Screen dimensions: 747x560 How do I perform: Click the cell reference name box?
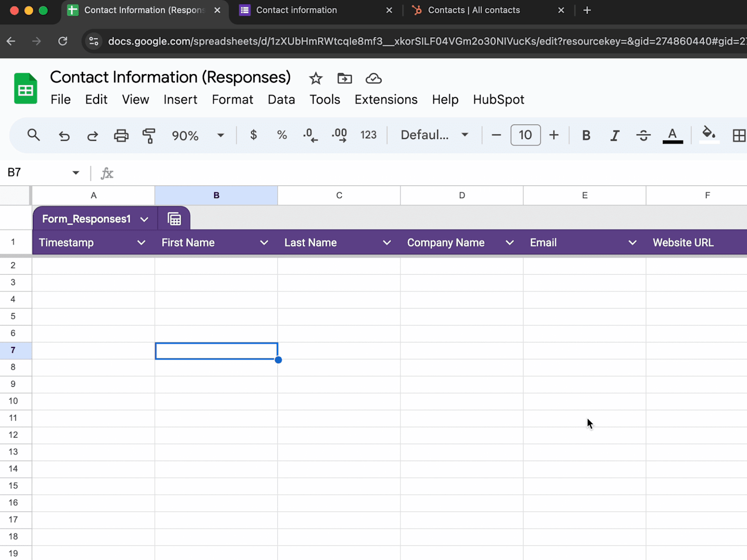(37, 173)
